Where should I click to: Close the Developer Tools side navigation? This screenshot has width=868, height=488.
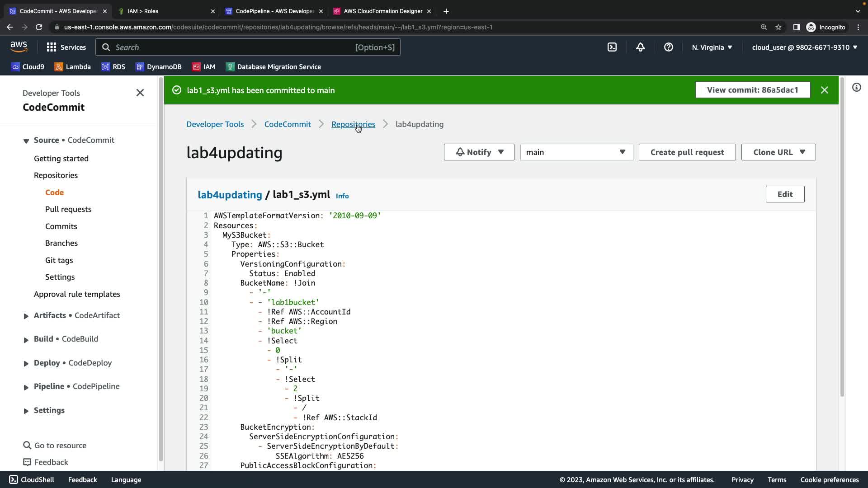pyautogui.click(x=140, y=93)
